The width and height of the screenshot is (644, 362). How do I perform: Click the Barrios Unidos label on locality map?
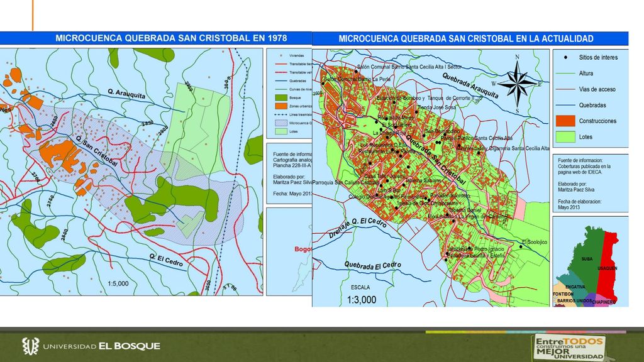click(x=574, y=301)
